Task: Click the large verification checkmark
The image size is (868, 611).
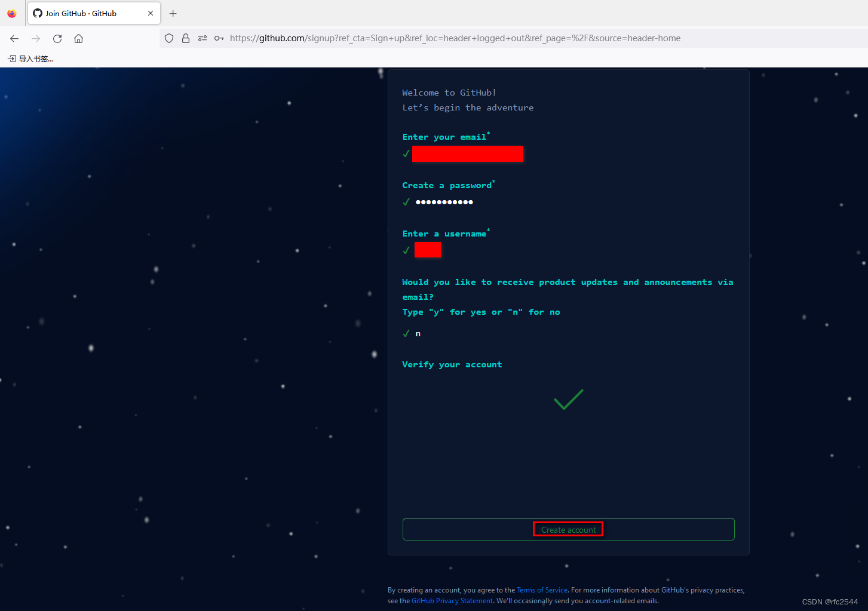Action: point(569,400)
